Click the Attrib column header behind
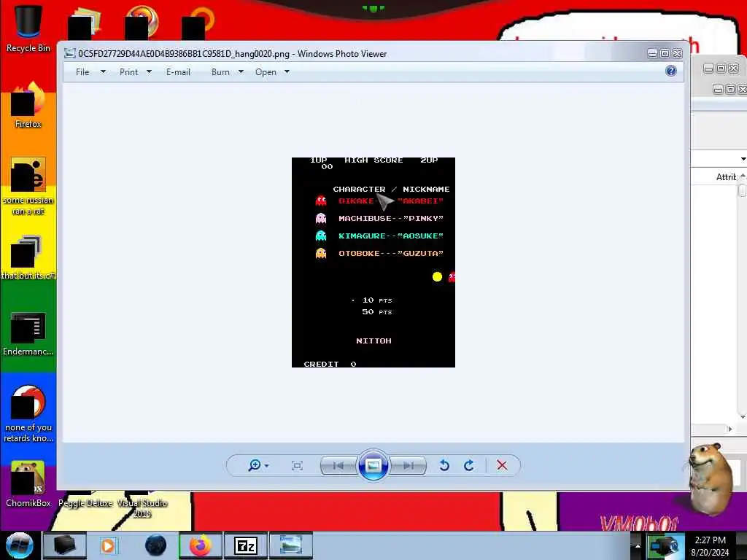Viewport: 747px width, 560px height. pos(727,177)
